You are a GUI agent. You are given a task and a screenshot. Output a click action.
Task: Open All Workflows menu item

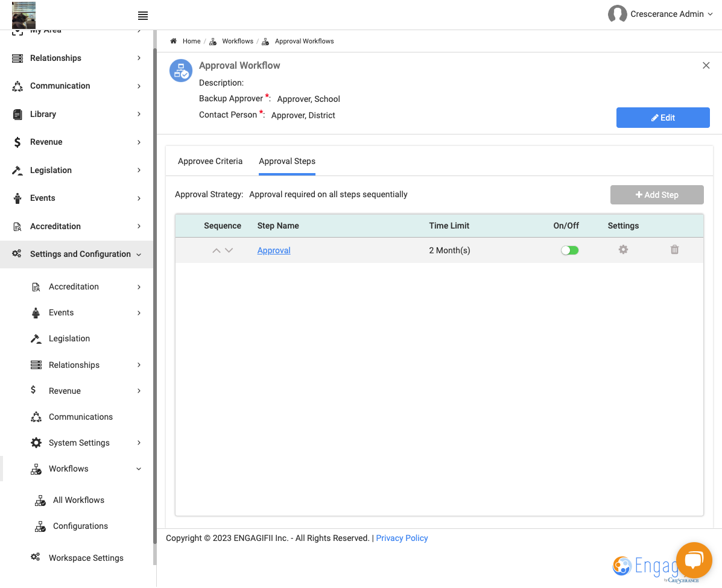(x=78, y=500)
